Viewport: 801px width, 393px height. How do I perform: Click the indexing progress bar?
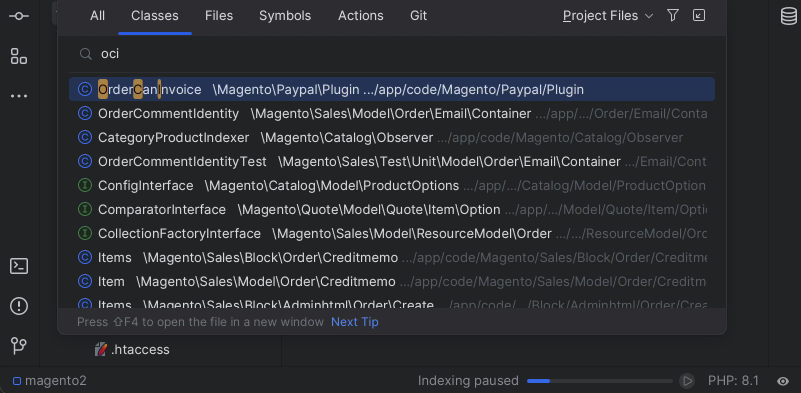click(x=600, y=381)
